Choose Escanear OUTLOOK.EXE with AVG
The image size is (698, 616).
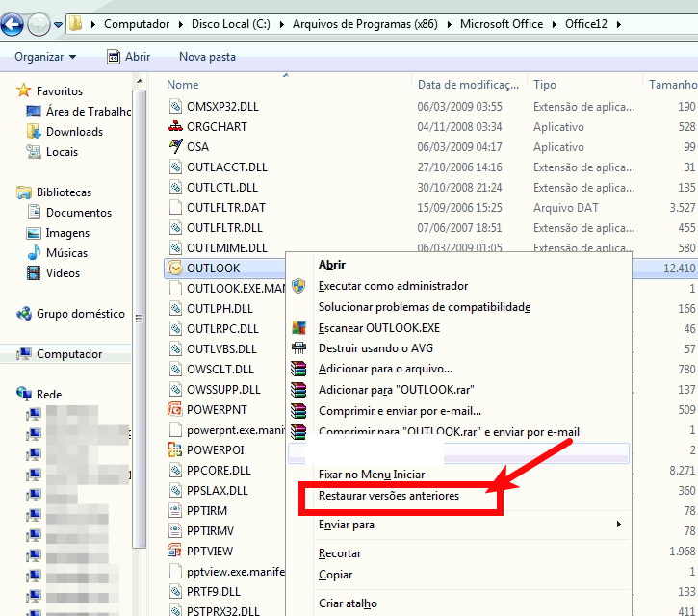[x=379, y=328]
